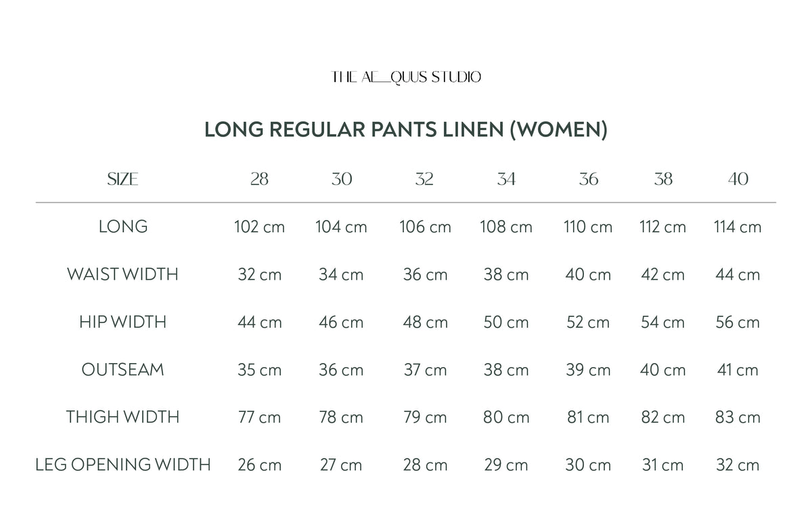Screen dimensions: 812x508
Task: Select the 83 cm thigh width value
Action: pyautogui.click(x=738, y=417)
